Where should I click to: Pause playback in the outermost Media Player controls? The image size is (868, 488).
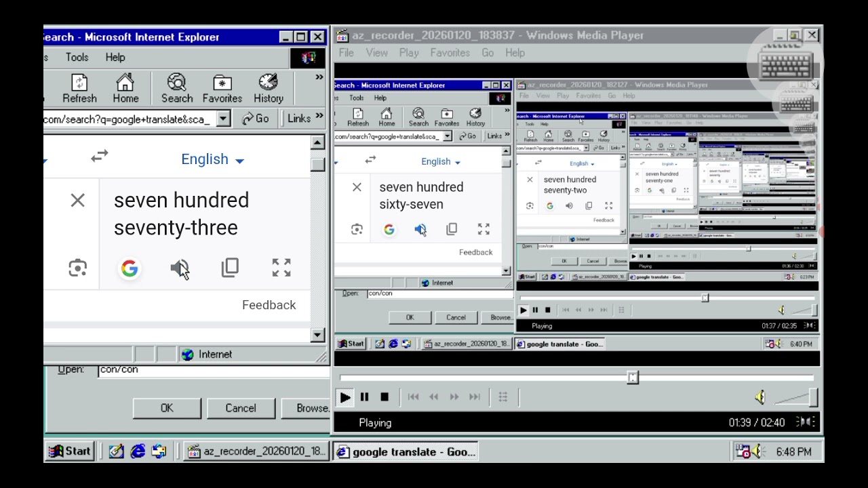[x=365, y=397]
